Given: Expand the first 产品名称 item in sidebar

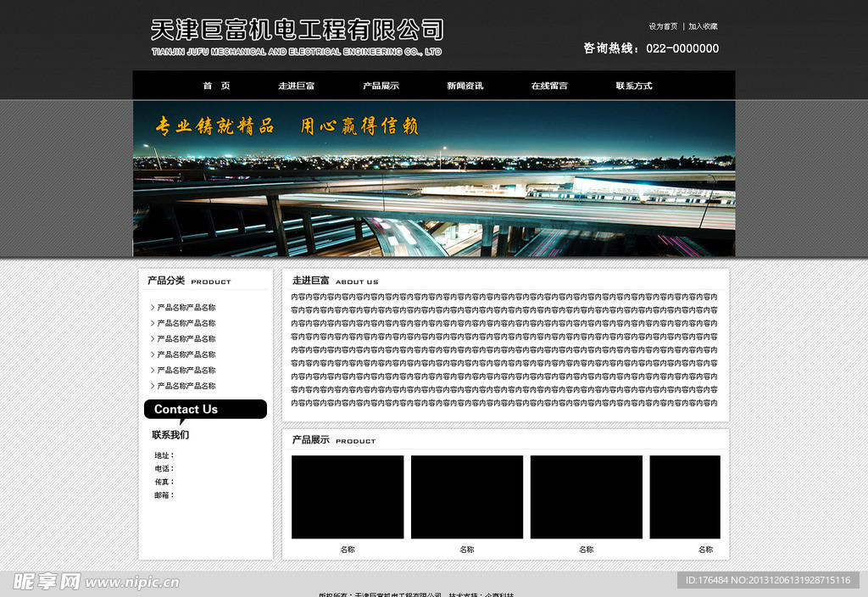Looking at the screenshot, I should coord(186,308).
